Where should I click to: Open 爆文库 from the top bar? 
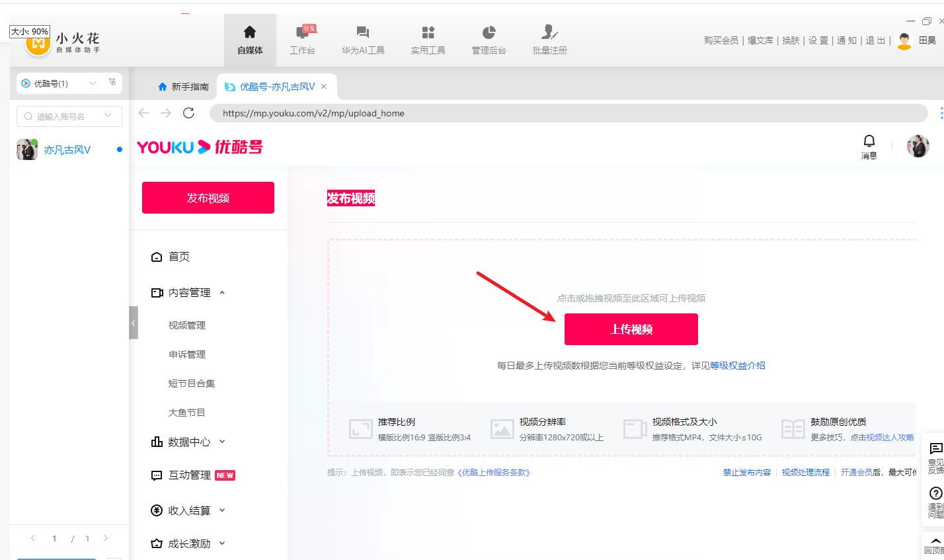(x=760, y=40)
